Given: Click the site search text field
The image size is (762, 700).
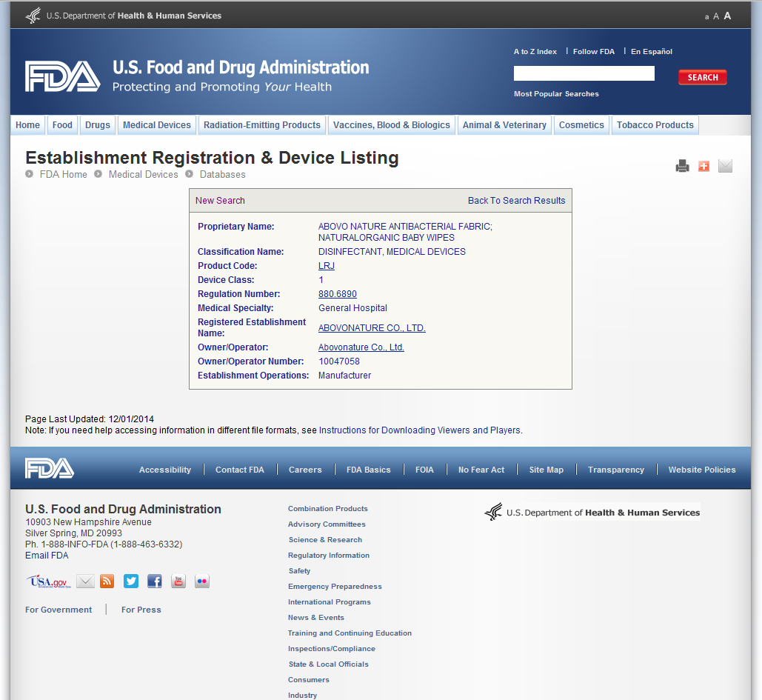Looking at the screenshot, I should click(x=584, y=73).
